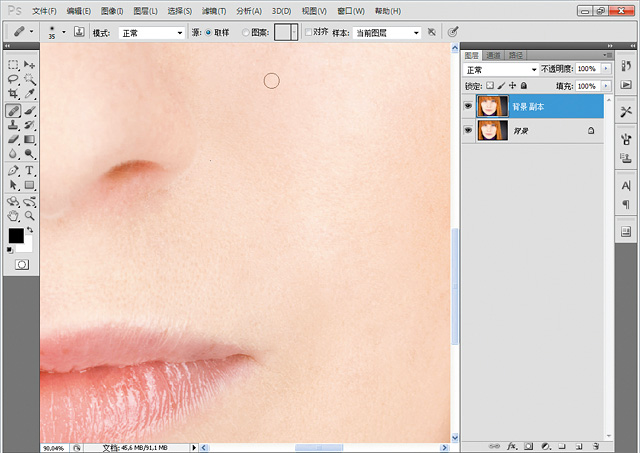Image resolution: width=640 pixels, height=453 pixels.
Task: Toggle lock image pixels brush icon
Action: pos(501,86)
